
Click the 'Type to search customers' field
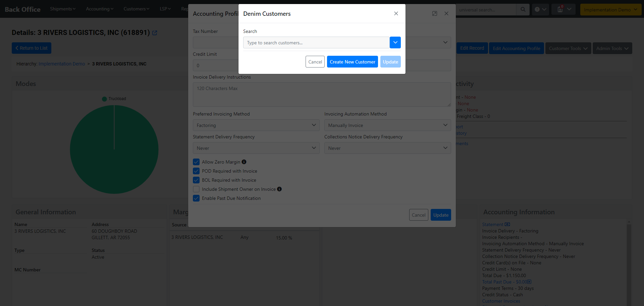pos(316,43)
